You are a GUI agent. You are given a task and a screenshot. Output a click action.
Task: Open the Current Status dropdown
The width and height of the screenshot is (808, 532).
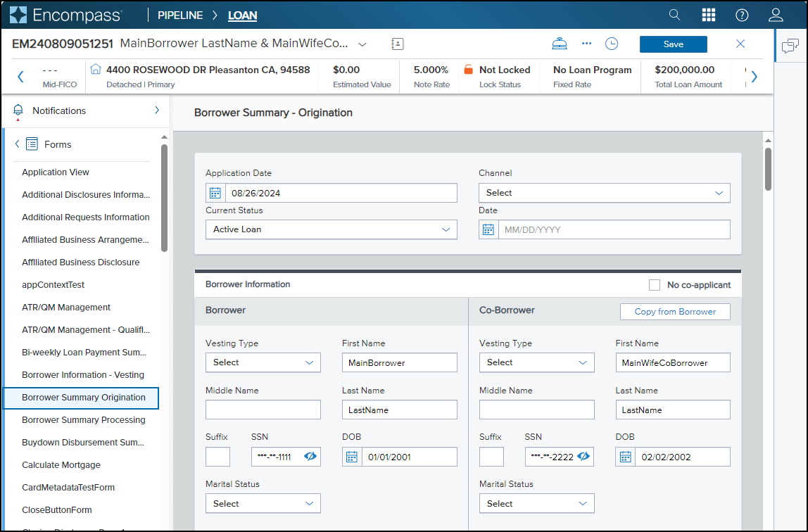point(332,229)
